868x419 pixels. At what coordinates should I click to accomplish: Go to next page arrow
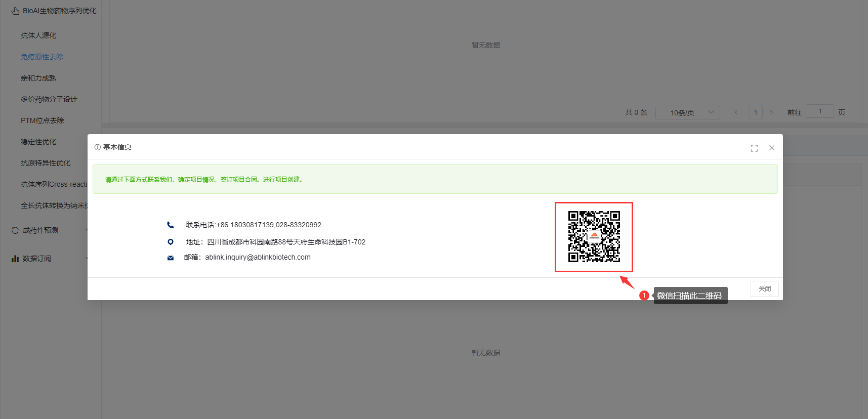tap(771, 112)
